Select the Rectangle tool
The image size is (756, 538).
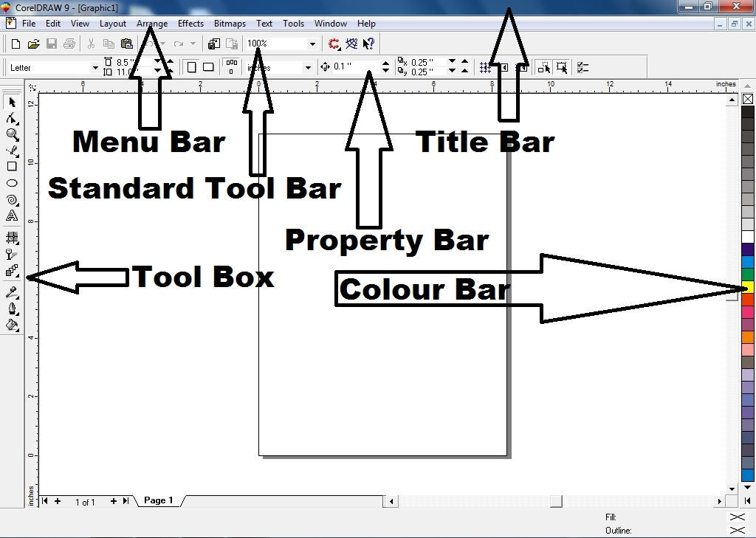[x=12, y=167]
